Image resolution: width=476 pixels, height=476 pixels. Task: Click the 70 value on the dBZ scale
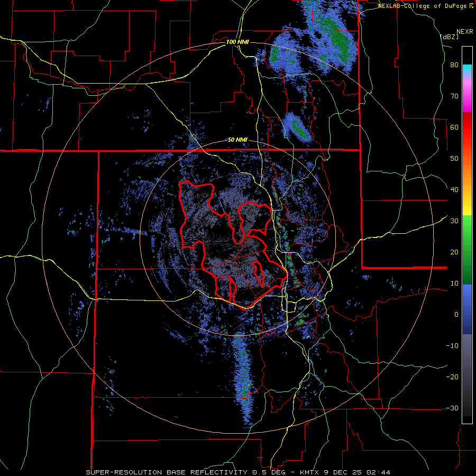(454, 96)
